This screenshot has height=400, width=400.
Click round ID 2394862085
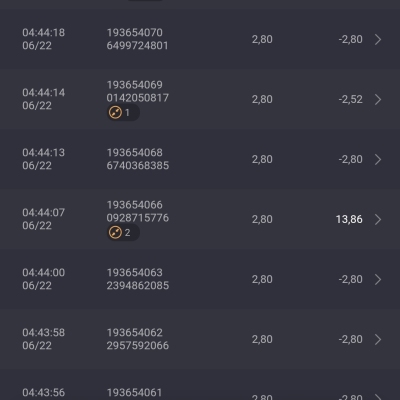point(138,286)
